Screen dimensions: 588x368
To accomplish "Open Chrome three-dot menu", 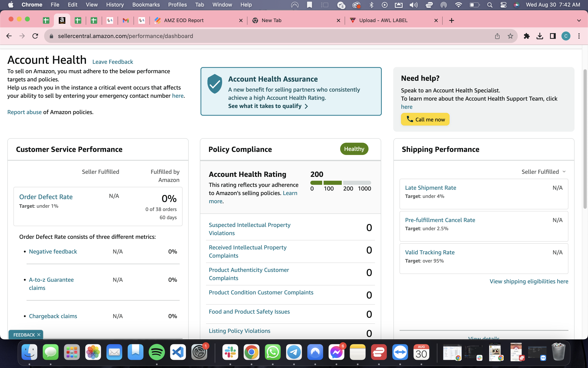I will pyautogui.click(x=579, y=36).
